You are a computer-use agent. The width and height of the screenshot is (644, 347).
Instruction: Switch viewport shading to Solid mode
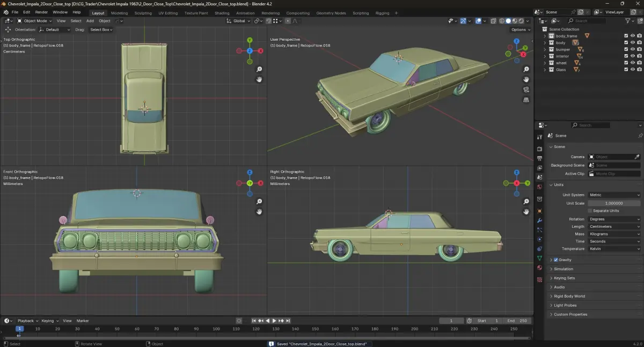(x=508, y=21)
